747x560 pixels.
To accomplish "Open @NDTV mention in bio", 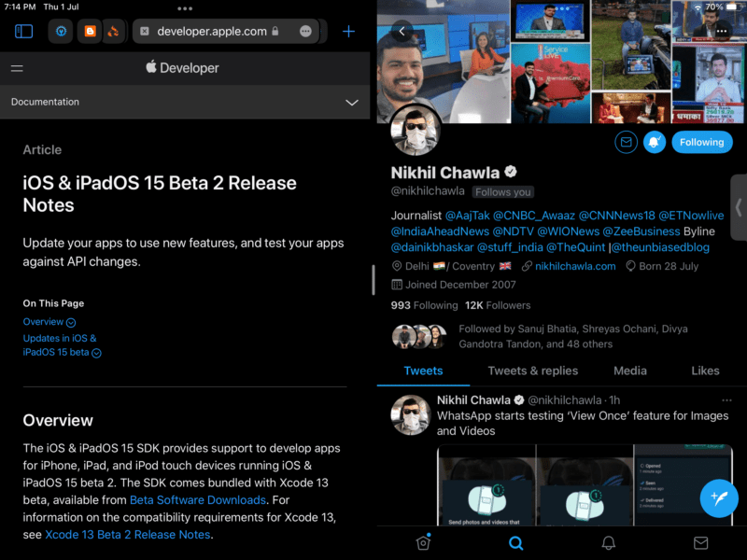I will click(513, 231).
